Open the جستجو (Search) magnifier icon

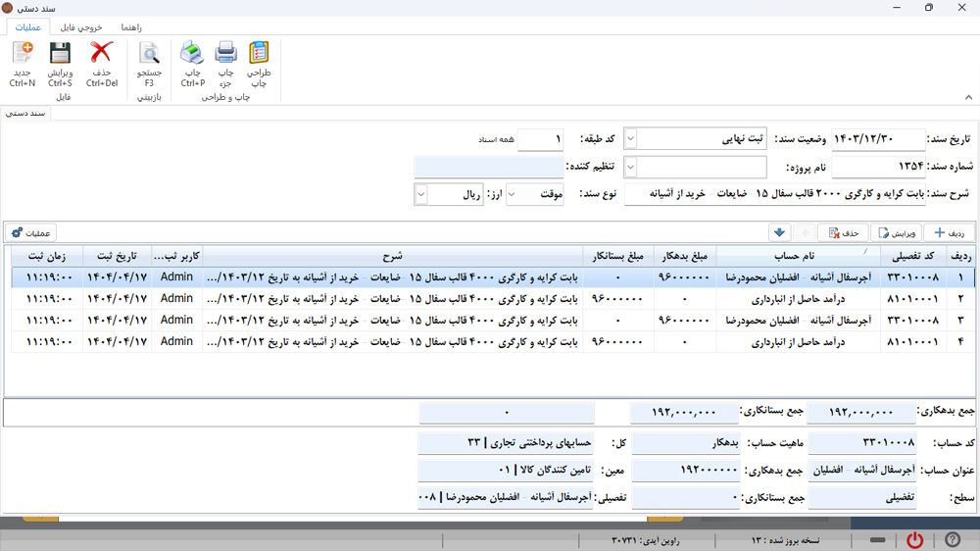(149, 54)
